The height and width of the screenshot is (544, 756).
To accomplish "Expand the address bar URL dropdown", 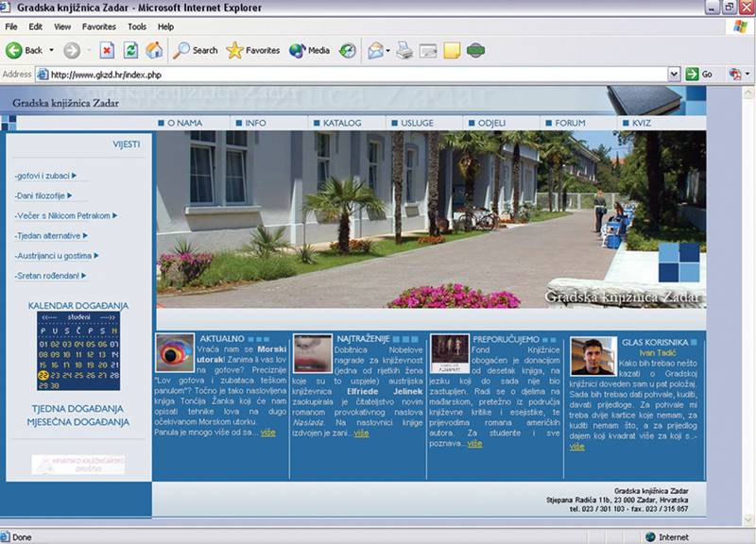I will 674,74.
